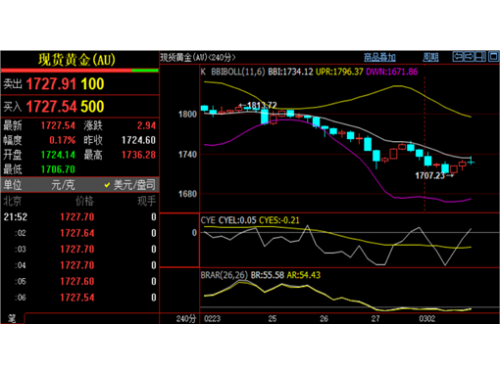
Task: Click the 现手 column header
Action: pyautogui.click(x=147, y=201)
